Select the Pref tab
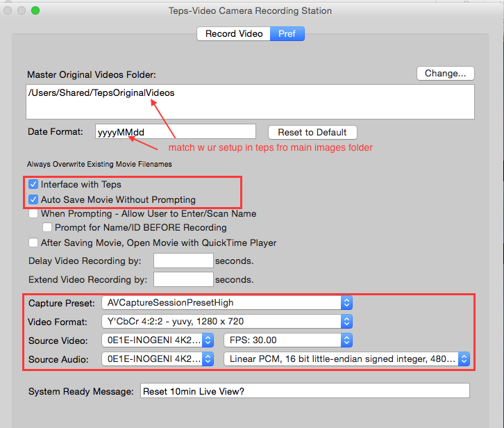The width and height of the screenshot is (504, 428). click(287, 34)
